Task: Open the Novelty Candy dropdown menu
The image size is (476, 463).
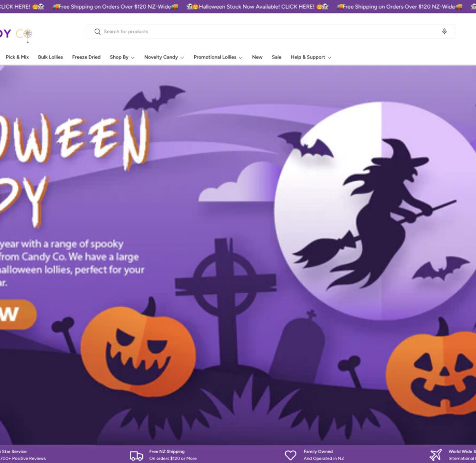Action: 164,57
